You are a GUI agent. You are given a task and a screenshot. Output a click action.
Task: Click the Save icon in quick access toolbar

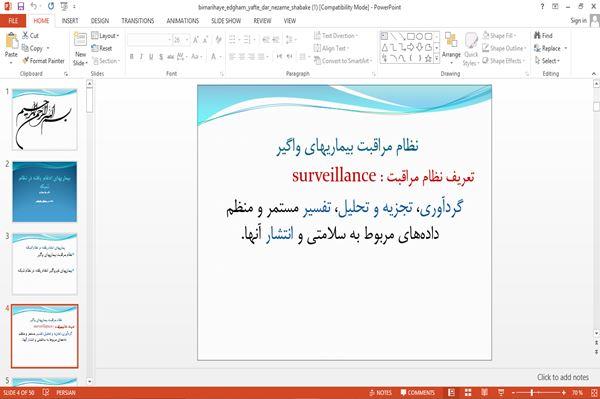pos(21,6)
